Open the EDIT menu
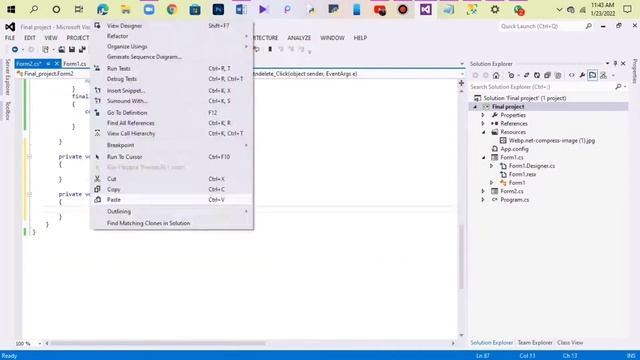 click(30, 38)
